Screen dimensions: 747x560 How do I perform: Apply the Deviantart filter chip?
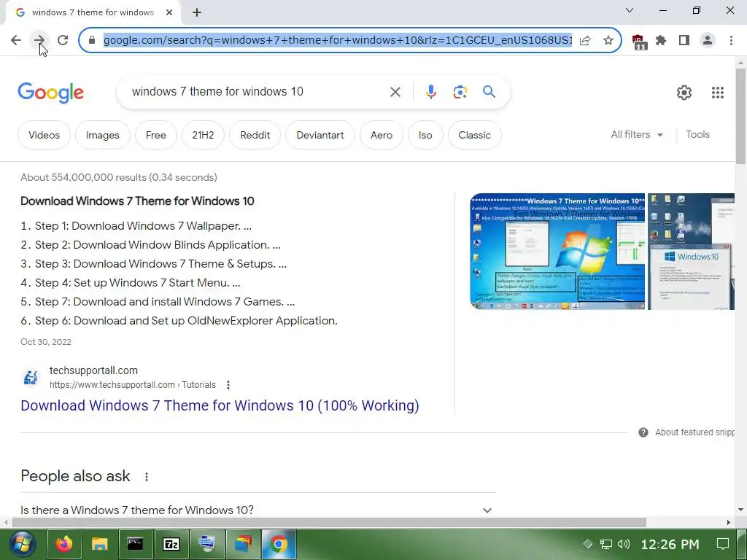[x=320, y=135]
